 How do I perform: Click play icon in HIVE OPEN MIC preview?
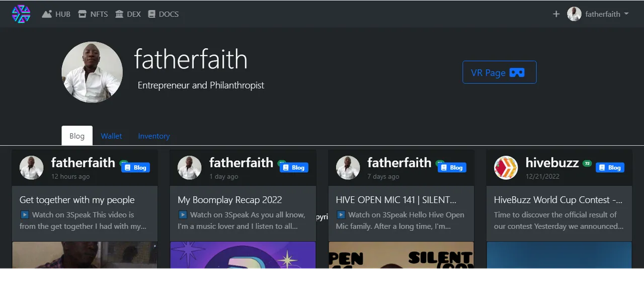(x=341, y=215)
